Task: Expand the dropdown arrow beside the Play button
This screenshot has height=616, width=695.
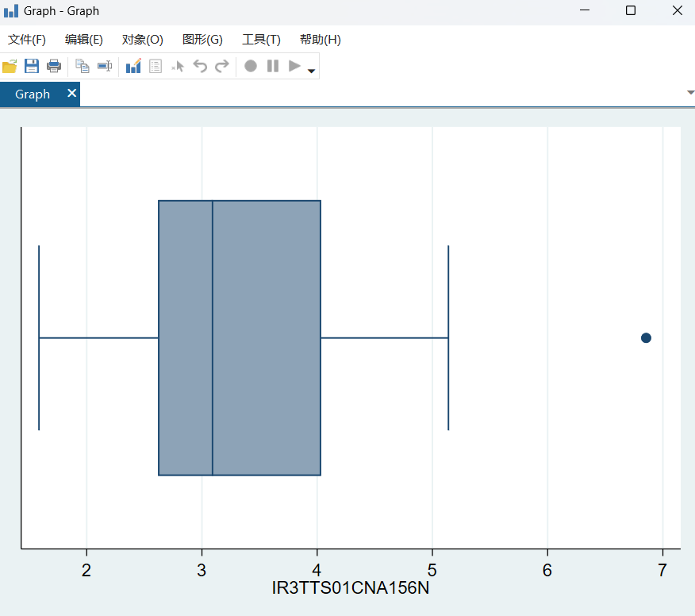Action: click(x=311, y=71)
